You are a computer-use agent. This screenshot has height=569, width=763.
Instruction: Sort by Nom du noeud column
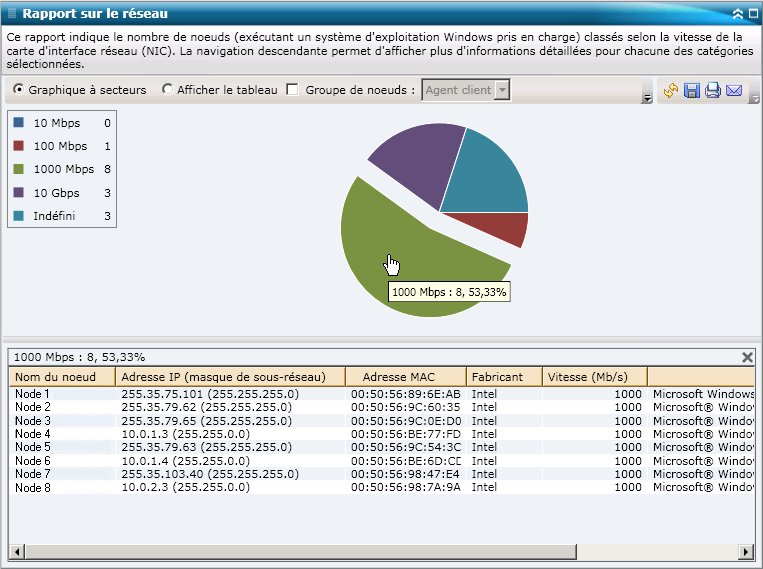(60, 377)
